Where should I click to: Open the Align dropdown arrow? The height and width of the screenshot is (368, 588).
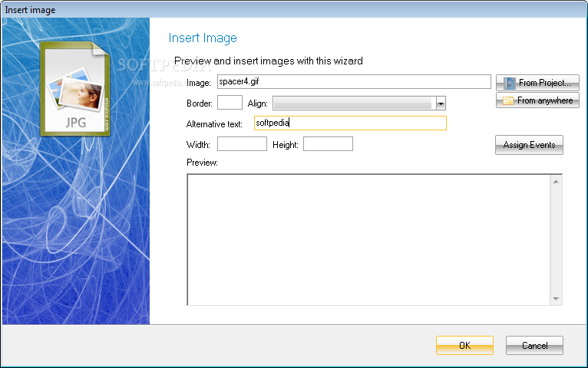[441, 103]
